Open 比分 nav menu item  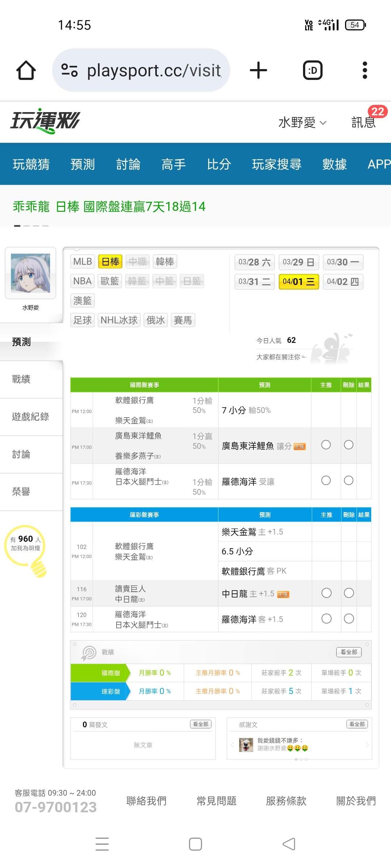tap(219, 164)
